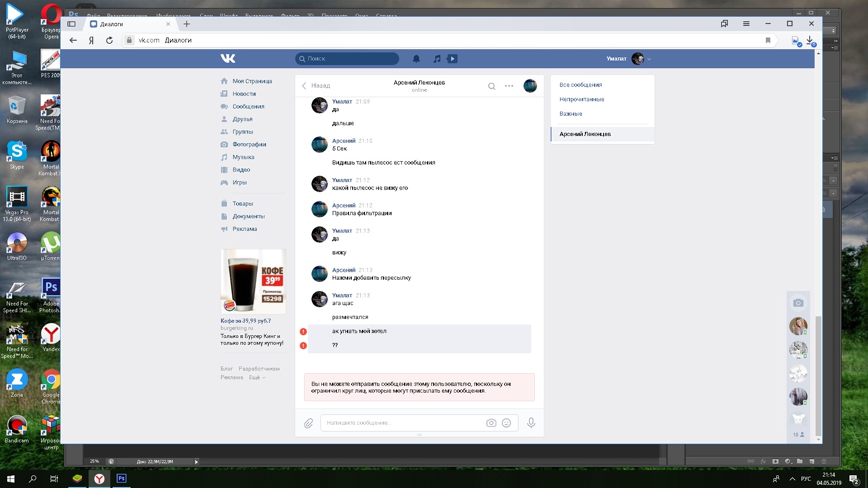Open Арсений Леконцев profile name in chat header
This screenshot has width=868, height=488.
[x=419, y=83]
